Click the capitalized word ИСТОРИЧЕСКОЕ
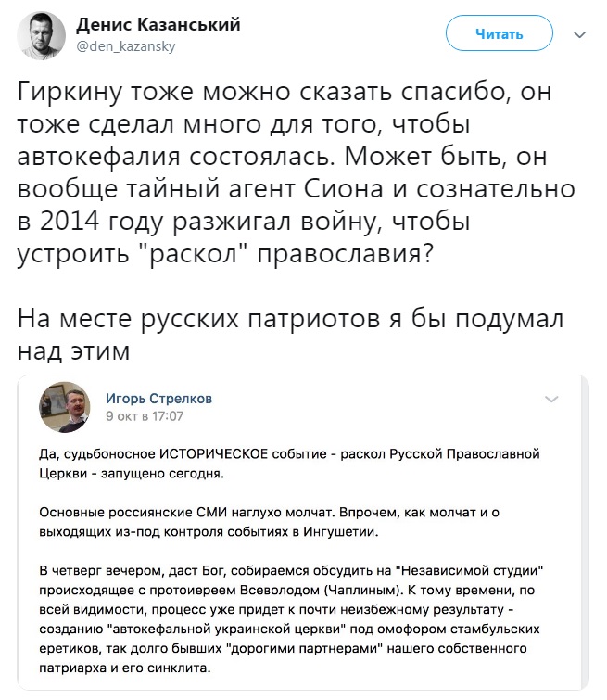 214,454
